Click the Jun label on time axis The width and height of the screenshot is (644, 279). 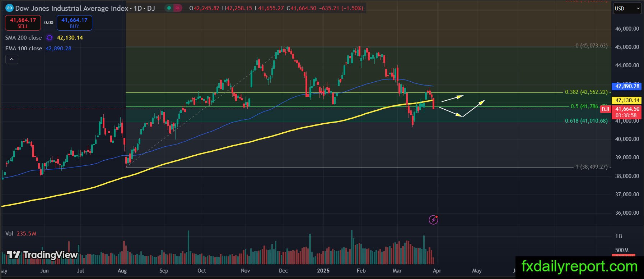[44, 271]
